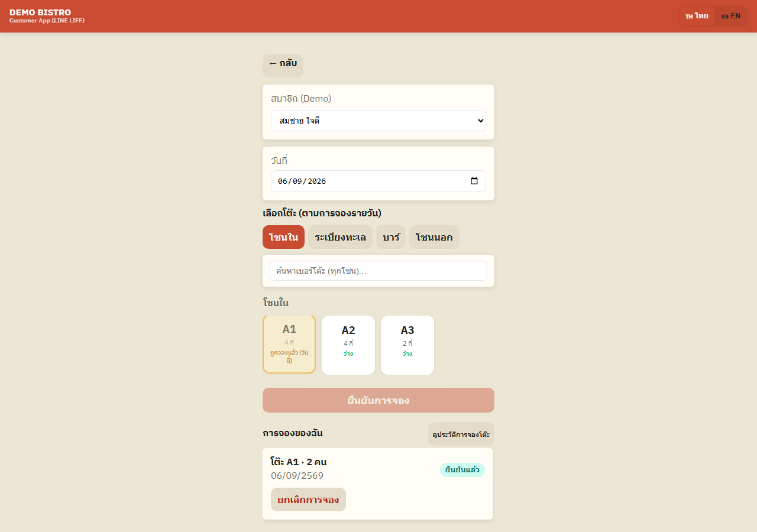
Task: Click the ยืนยันการจอง confirm button
Action: click(x=378, y=400)
